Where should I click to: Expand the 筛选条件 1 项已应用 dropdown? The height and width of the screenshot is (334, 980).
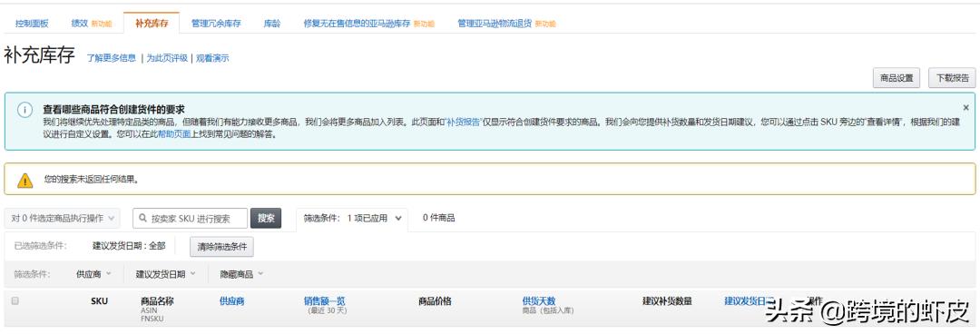[352, 219]
